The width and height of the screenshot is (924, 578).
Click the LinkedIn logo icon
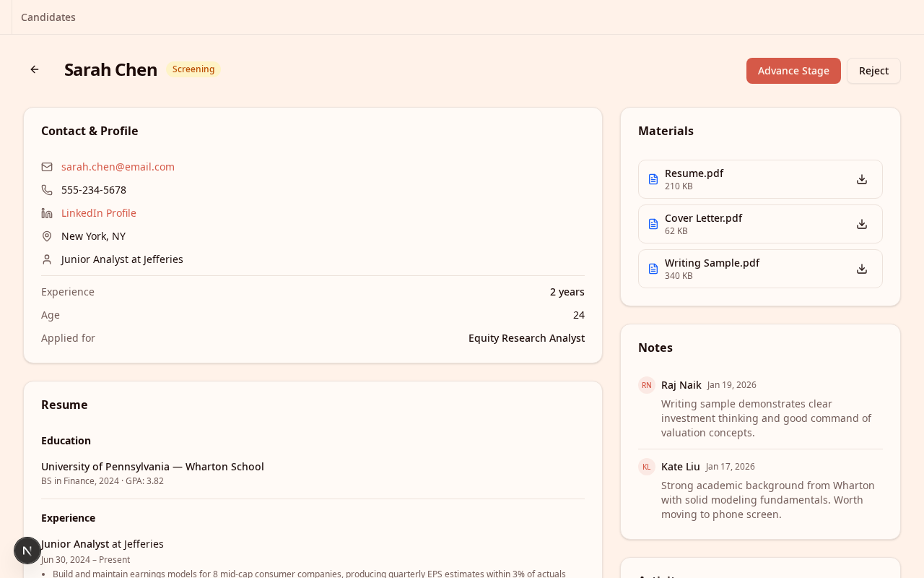point(47,213)
